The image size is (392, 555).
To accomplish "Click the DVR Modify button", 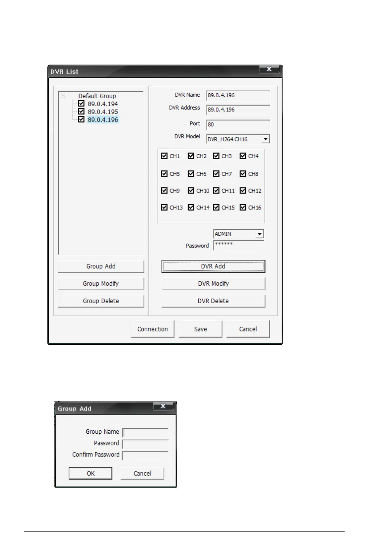I will (x=213, y=284).
